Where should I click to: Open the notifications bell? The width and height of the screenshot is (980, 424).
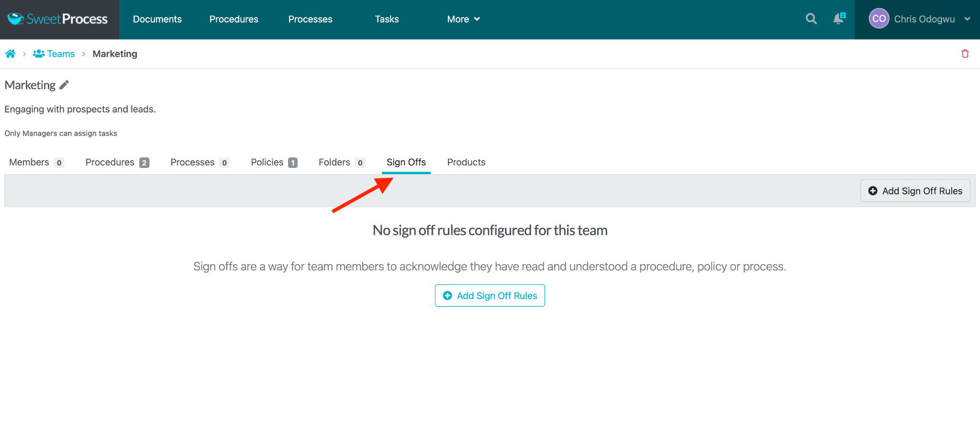838,19
